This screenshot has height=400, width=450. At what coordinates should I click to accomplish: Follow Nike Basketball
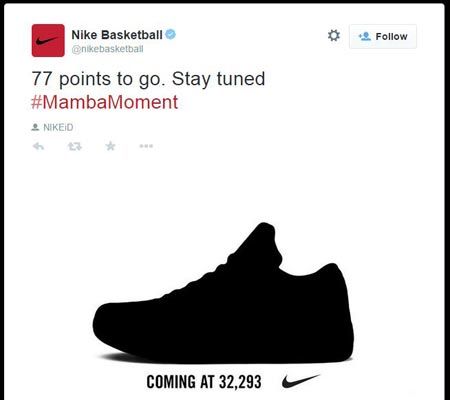click(383, 36)
